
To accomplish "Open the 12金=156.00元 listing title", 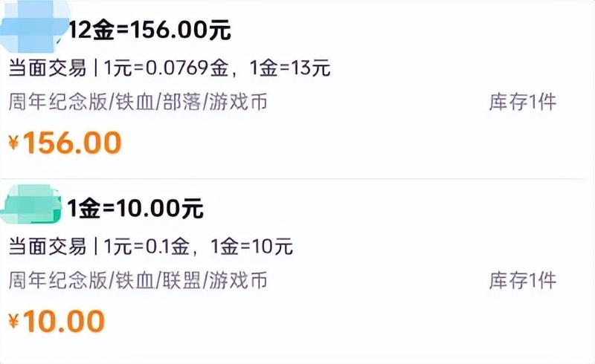I will (149, 30).
